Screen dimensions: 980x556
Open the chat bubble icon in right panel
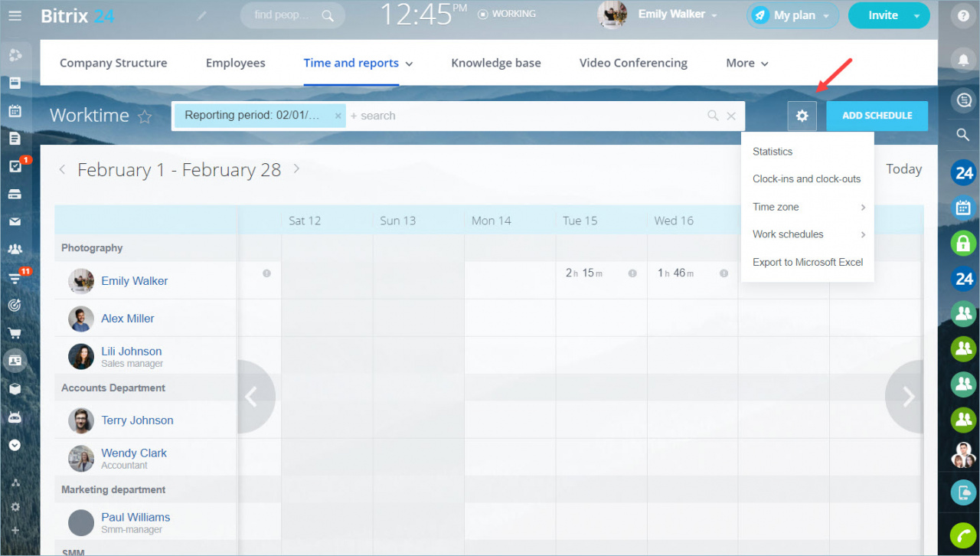click(964, 100)
